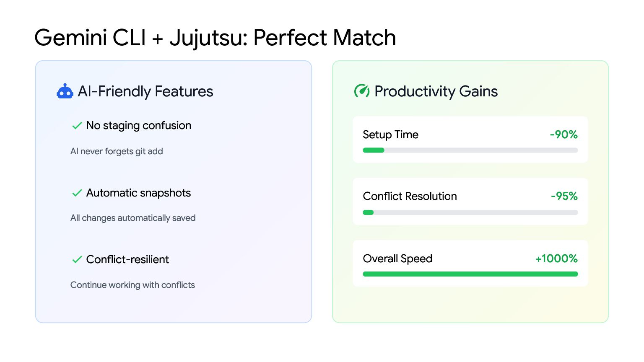
Task: Click the checkmark beside No staging confusion
Action: coord(77,126)
